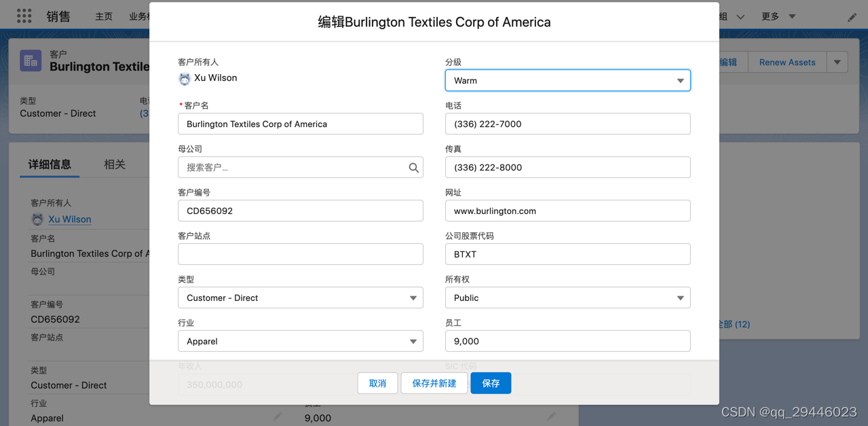
Task: Click the 年收入 field showing 350,000,000
Action: click(301, 385)
